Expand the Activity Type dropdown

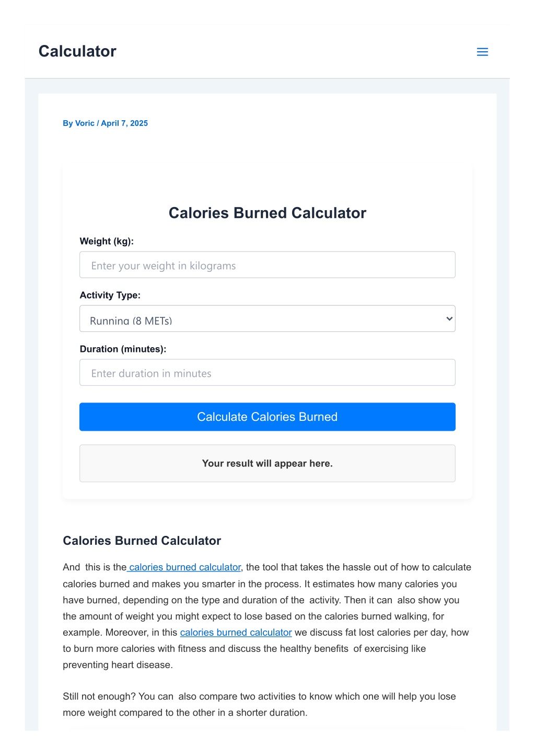[x=267, y=319]
